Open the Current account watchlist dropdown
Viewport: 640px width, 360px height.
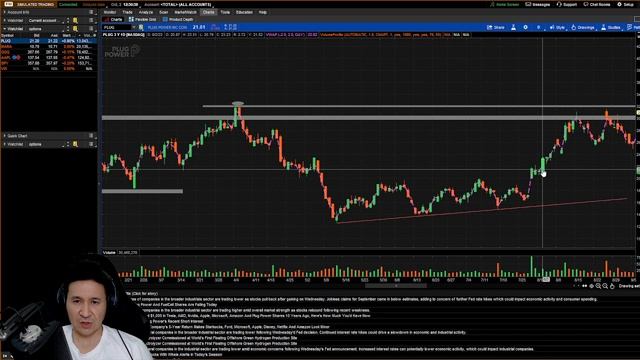pyautogui.click(x=47, y=20)
